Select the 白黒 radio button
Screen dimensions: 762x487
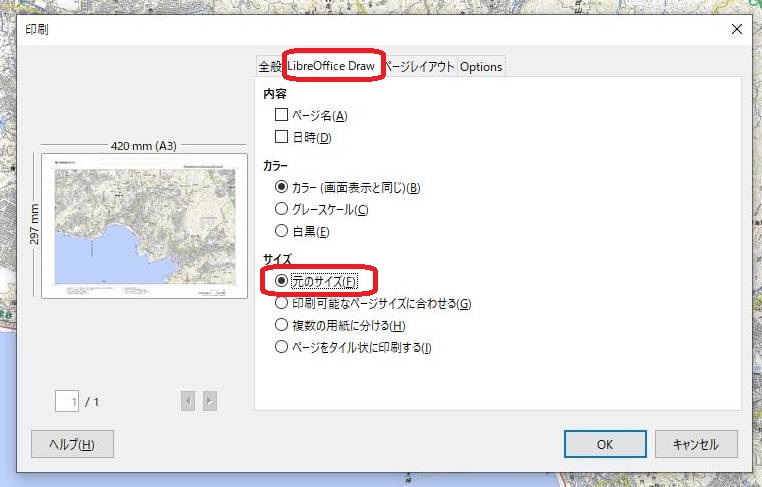(x=281, y=231)
